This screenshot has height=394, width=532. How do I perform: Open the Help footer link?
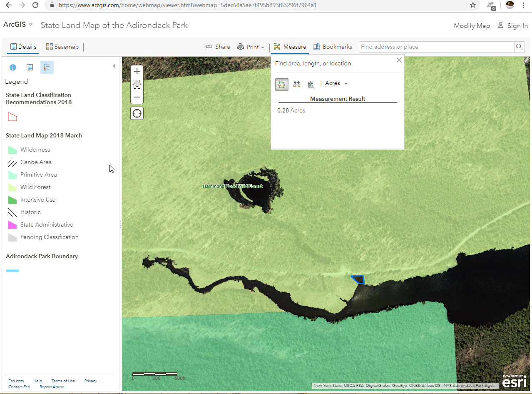click(x=37, y=381)
